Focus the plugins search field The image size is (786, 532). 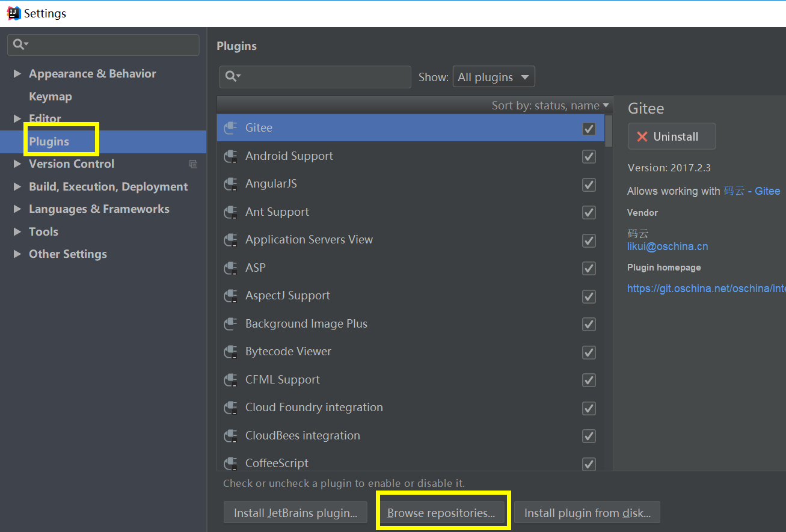click(x=315, y=77)
